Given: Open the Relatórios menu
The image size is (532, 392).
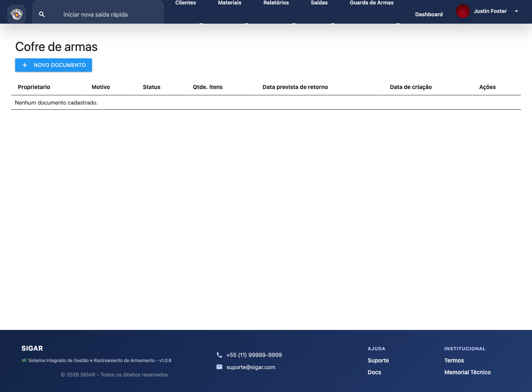Looking at the screenshot, I should [x=276, y=3].
